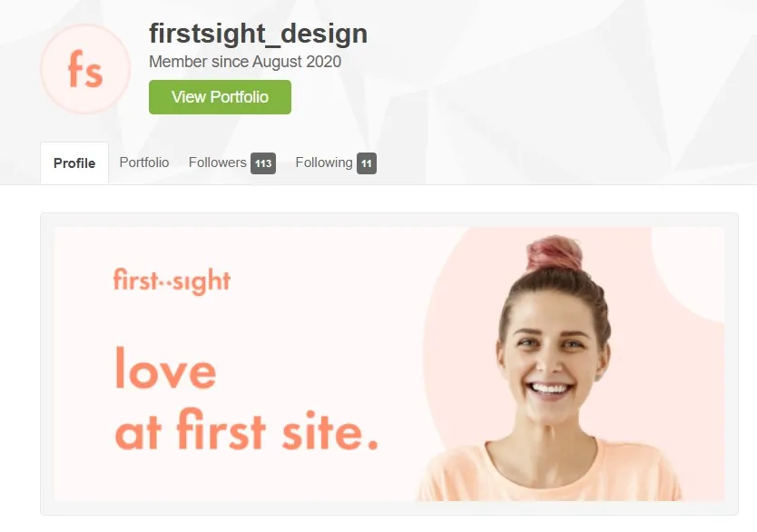This screenshot has width=757, height=532.
Task: Click the round fs avatar logo
Action: pos(85,69)
